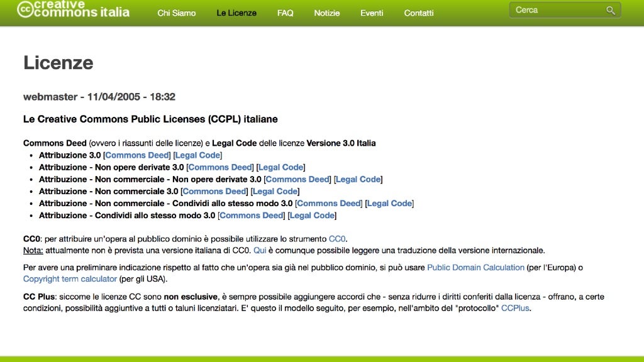
Task: Open Legal Code for Attribuzione 3.0
Action: pos(197,155)
